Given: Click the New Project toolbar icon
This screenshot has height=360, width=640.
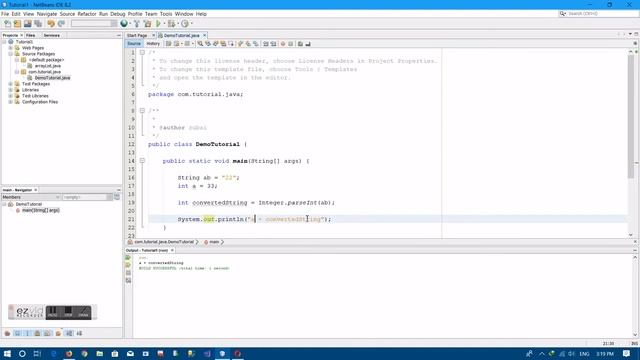Looking at the screenshot, I should tap(17, 24).
